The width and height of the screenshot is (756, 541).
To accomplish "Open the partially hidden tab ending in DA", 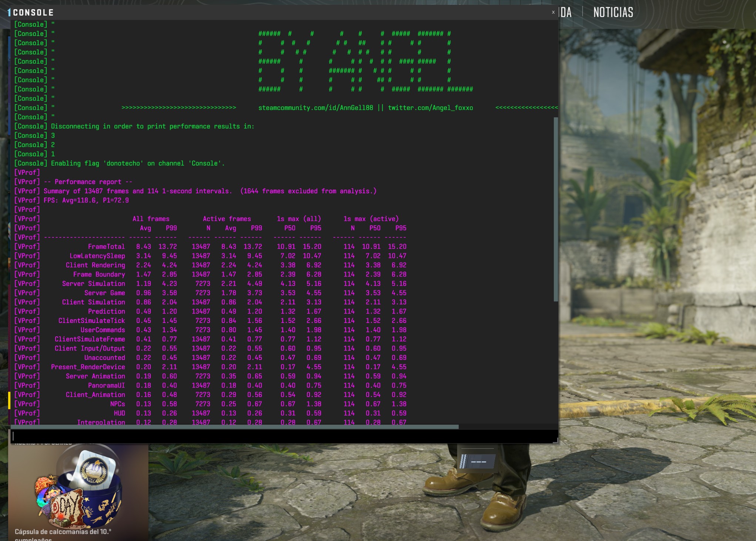I will tap(565, 13).
